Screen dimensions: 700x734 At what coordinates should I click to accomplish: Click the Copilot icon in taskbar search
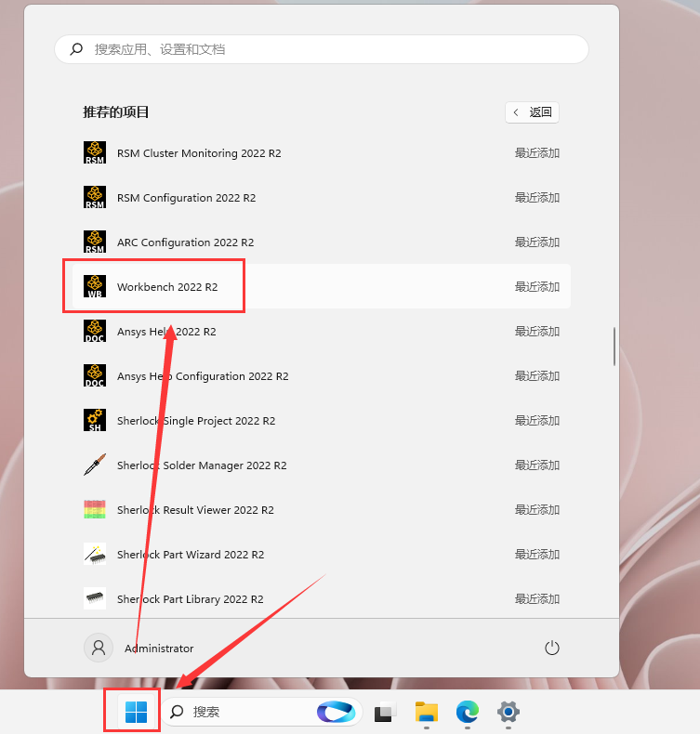[x=336, y=712]
